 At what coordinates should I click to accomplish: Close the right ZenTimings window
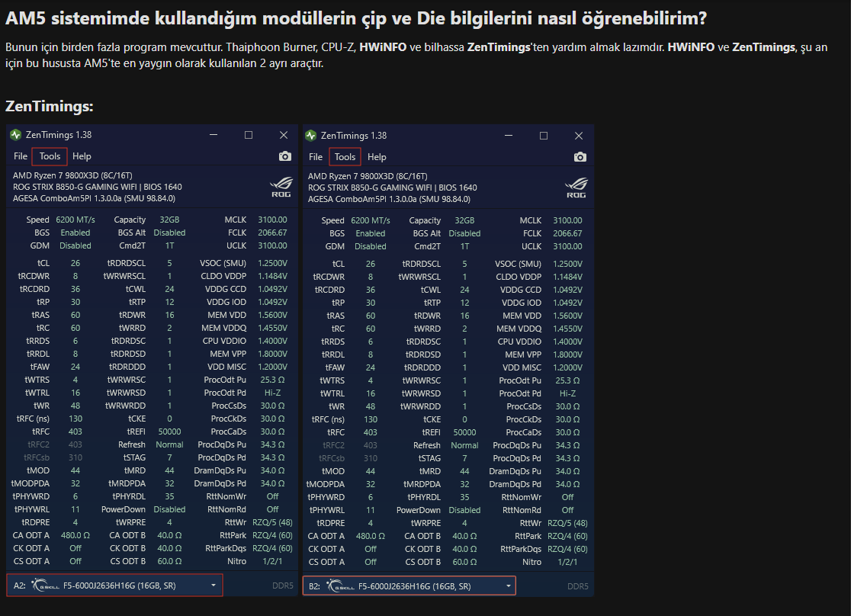[x=579, y=135]
